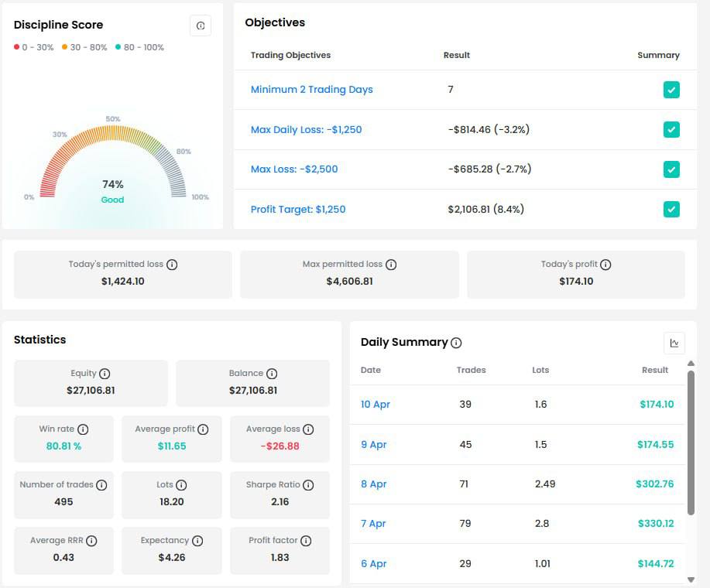Select the Profit Target objective link
The height and width of the screenshot is (588, 710).
296,209
